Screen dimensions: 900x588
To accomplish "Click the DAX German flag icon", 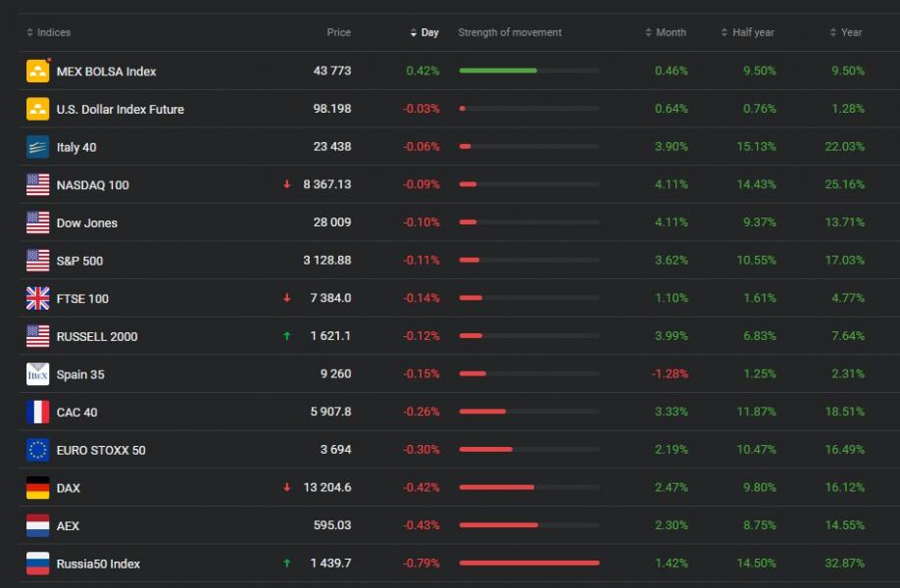I will tap(37, 488).
